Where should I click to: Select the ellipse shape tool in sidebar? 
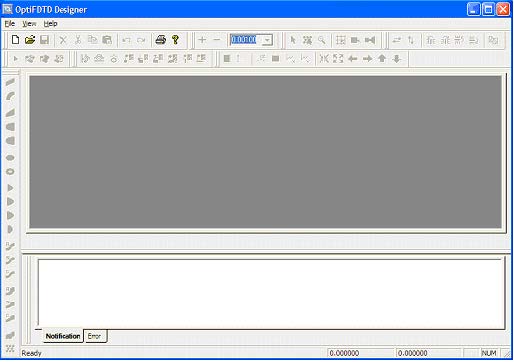[10, 157]
